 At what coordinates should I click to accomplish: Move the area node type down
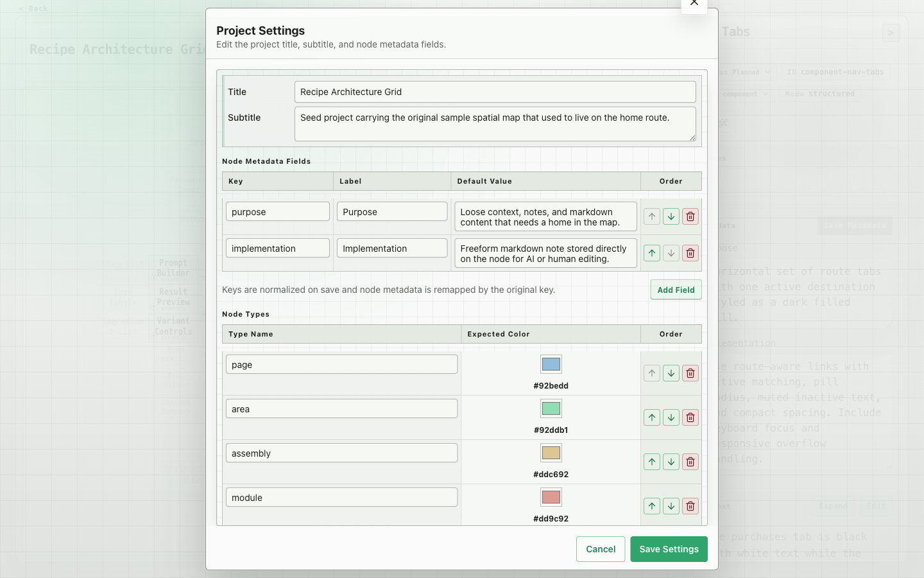pos(671,417)
